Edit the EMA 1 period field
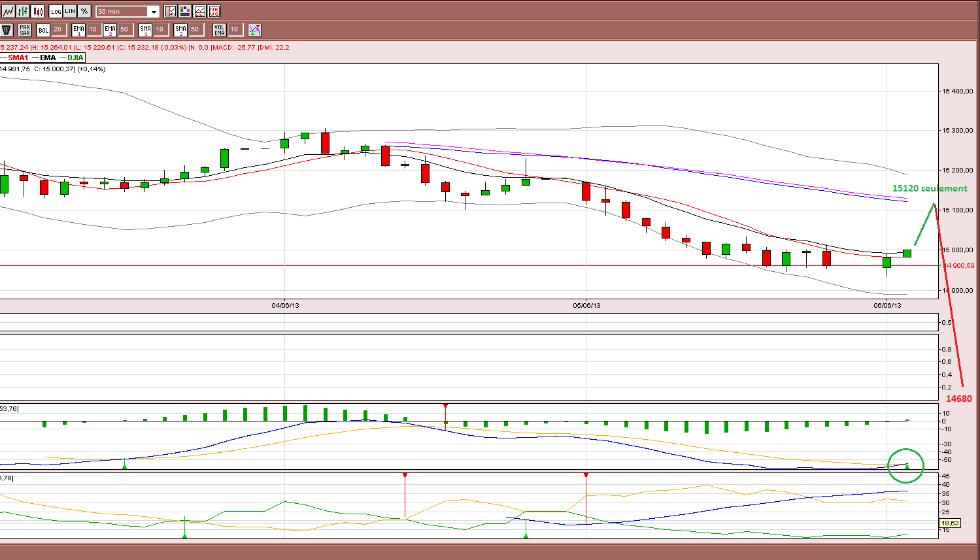The height and width of the screenshot is (560, 980). click(x=93, y=29)
